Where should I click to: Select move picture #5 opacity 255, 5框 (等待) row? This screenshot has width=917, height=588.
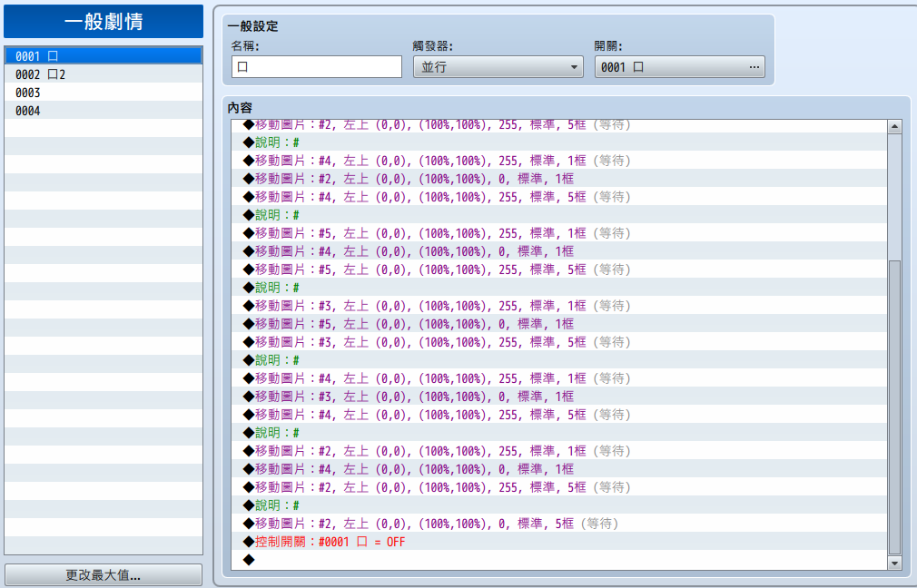pyautogui.click(x=559, y=269)
